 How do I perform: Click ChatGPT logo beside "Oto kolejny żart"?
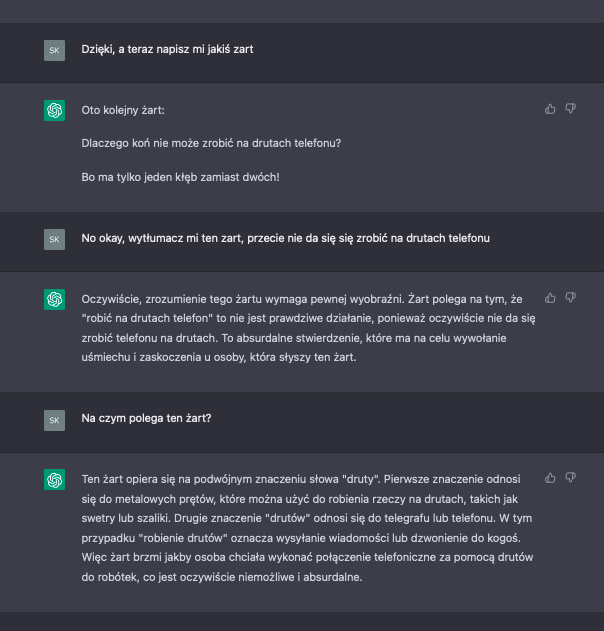[x=55, y=110]
